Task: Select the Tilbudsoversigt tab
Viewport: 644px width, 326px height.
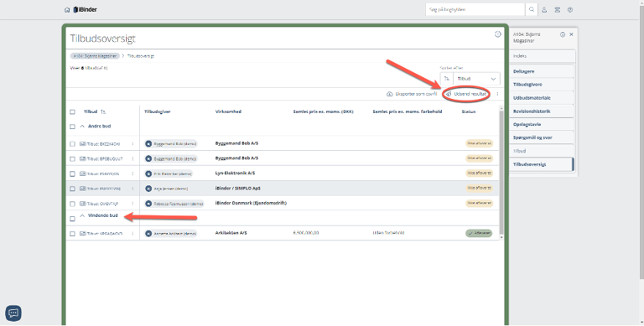Action: click(x=542, y=164)
